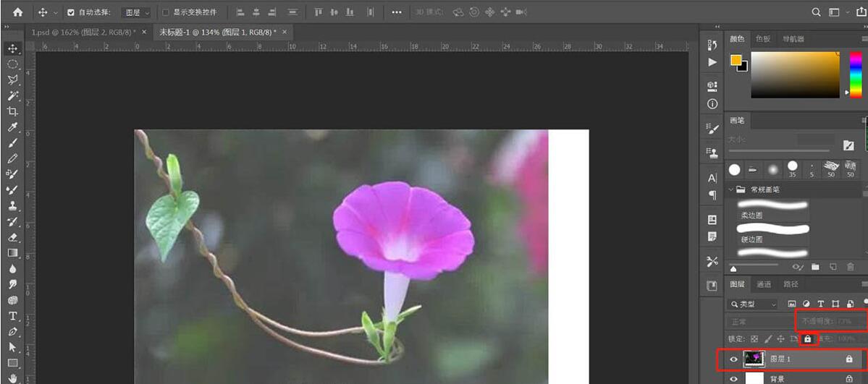Enable the 显示变换控件 checkbox
The width and height of the screenshot is (868, 384).
tap(166, 12)
